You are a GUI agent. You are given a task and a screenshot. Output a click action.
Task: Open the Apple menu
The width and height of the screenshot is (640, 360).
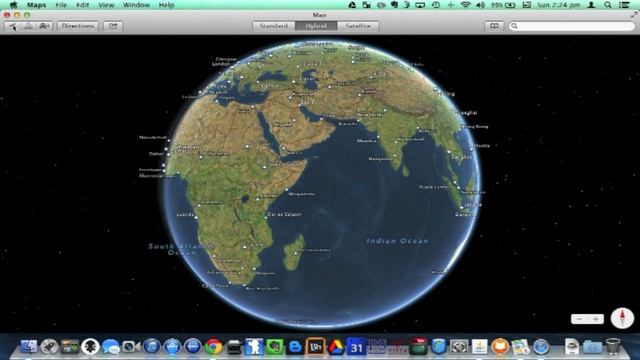13,5
